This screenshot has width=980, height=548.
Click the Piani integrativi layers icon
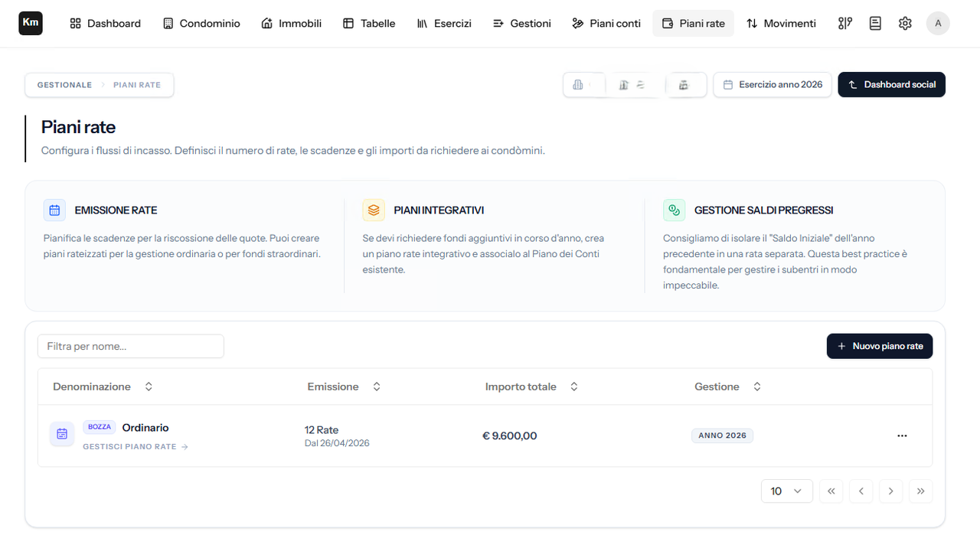pyautogui.click(x=374, y=210)
